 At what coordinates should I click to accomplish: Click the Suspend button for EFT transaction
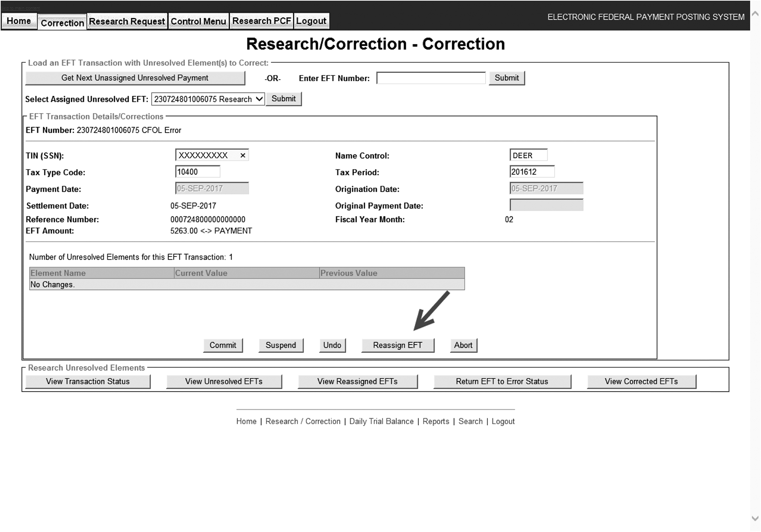pyautogui.click(x=279, y=345)
